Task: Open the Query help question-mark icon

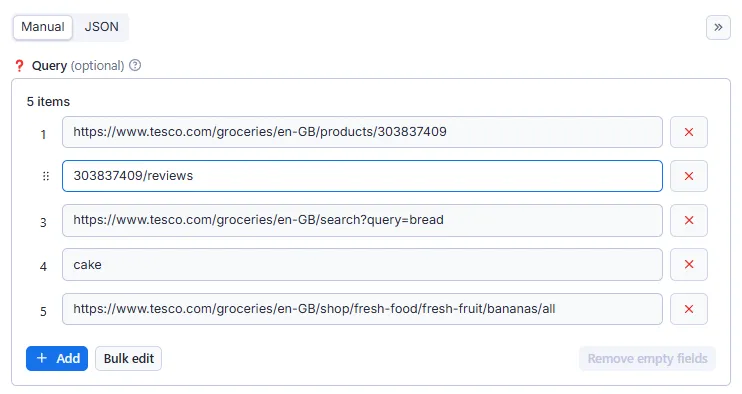Action: coord(135,65)
